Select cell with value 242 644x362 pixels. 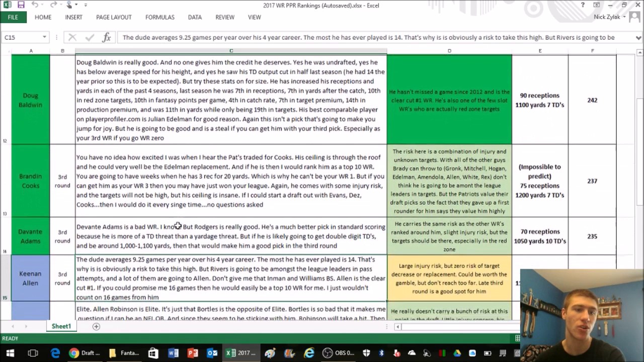592,100
